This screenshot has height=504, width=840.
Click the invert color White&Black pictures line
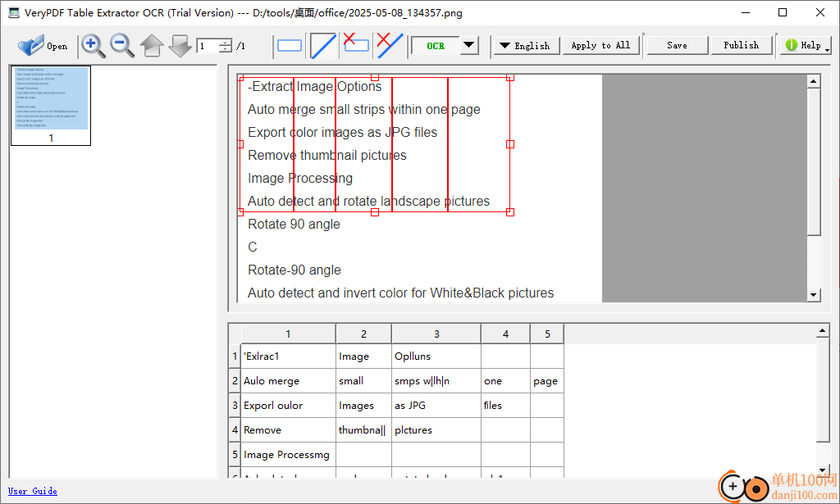(400, 293)
